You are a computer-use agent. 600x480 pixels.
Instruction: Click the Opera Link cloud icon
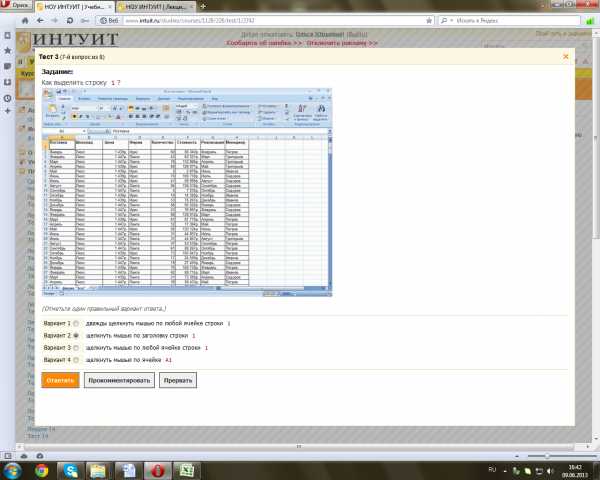24,456
